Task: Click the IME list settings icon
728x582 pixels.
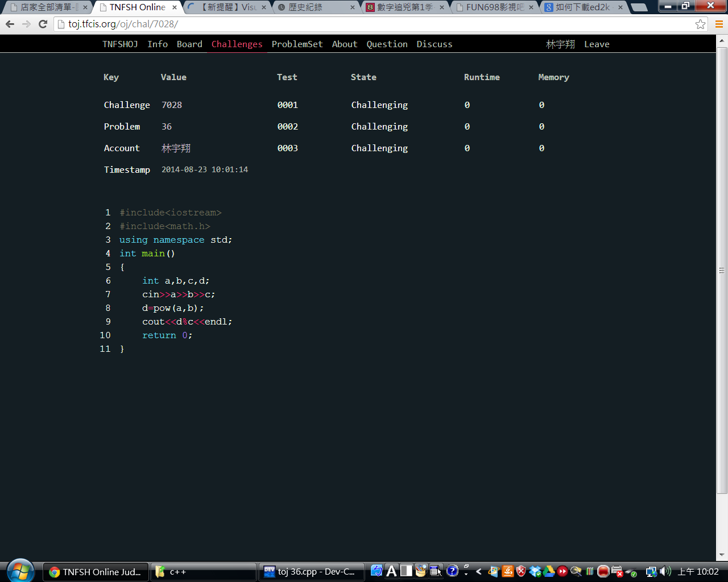Action: (436, 571)
